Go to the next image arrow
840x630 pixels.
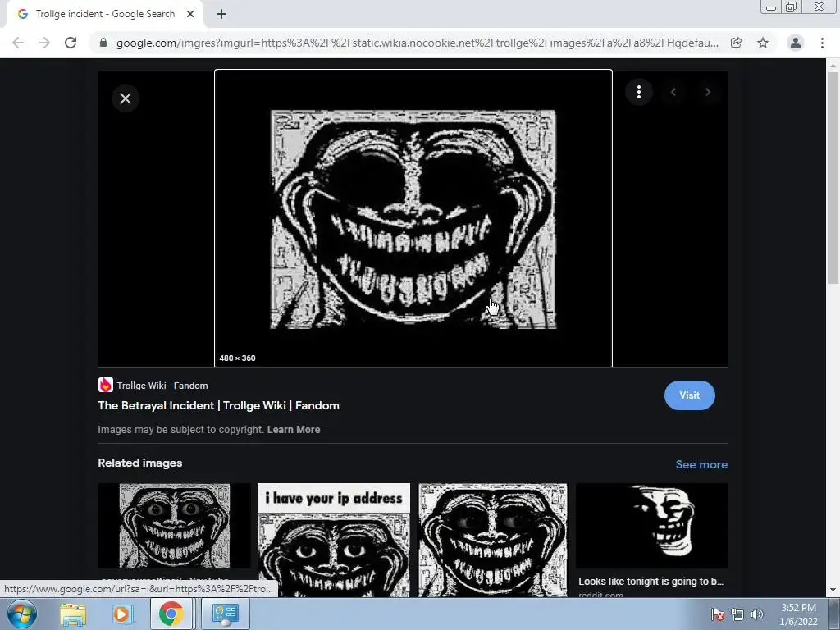pyautogui.click(x=708, y=92)
